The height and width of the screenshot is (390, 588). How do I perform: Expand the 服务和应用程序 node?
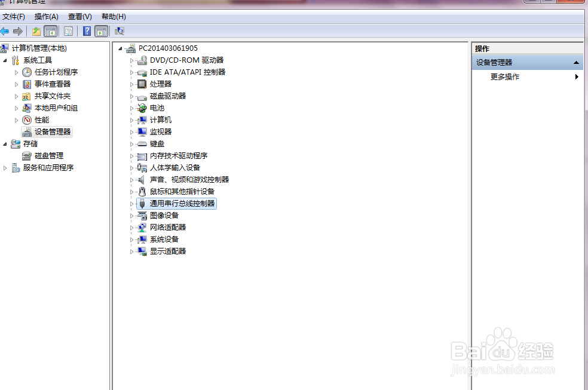5,168
